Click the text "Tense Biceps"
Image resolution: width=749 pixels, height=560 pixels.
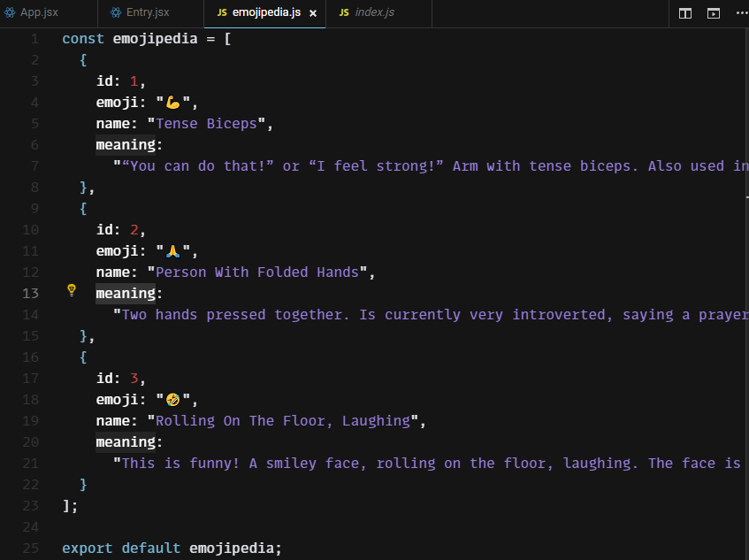pos(206,124)
